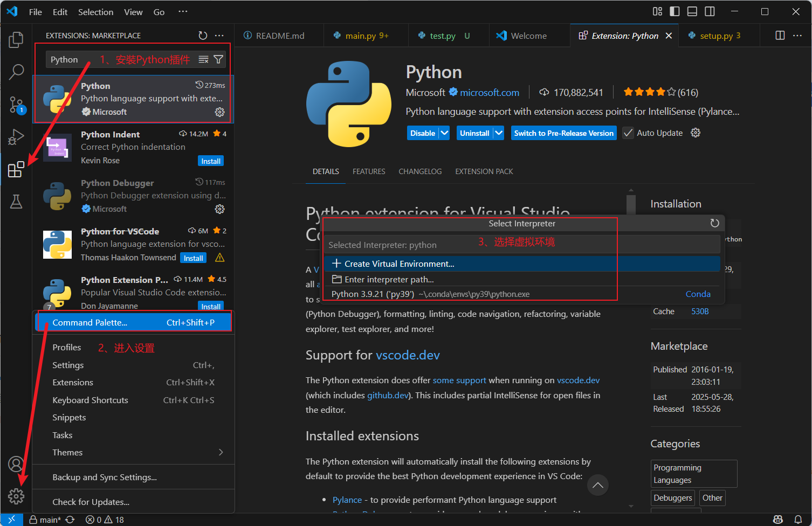812x526 pixels.
Task: Switch to the FEATURES tab
Action: coord(369,171)
